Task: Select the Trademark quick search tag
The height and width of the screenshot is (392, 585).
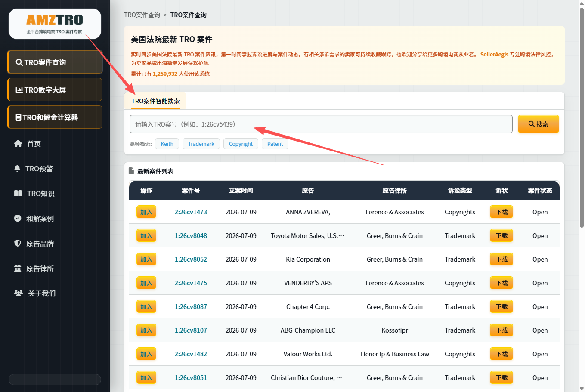Action: 201,144
